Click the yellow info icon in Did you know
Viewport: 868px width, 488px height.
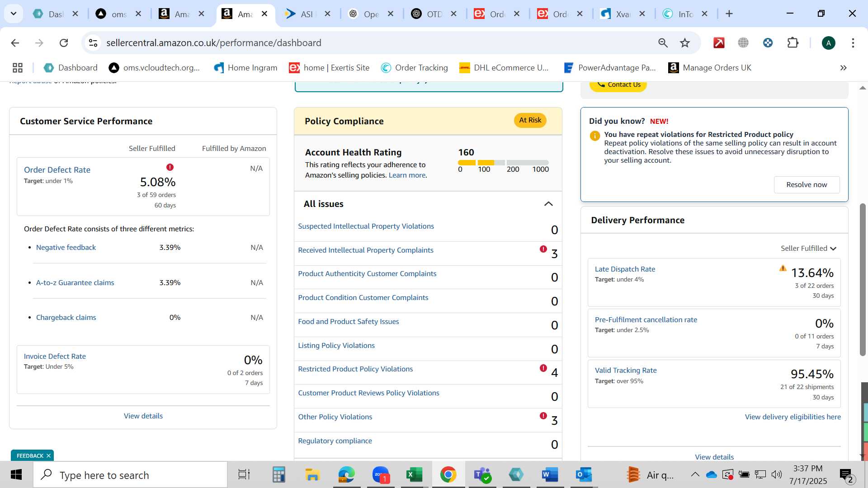[595, 136]
